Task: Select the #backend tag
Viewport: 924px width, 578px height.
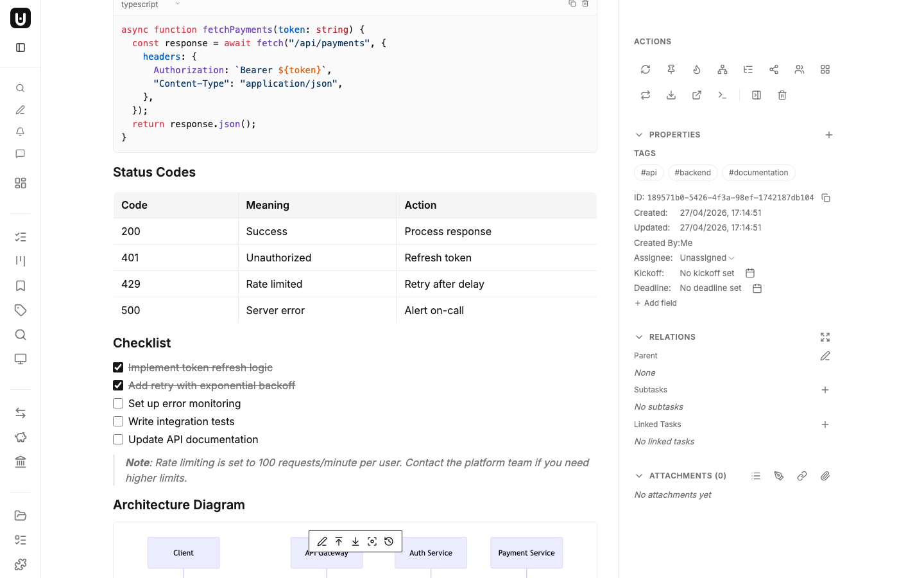Action: 692,173
